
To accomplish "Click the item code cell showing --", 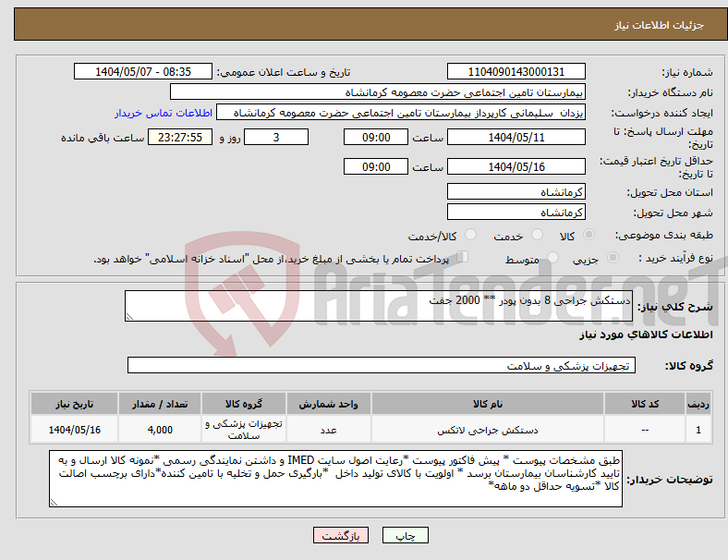I will [x=645, y=430].
